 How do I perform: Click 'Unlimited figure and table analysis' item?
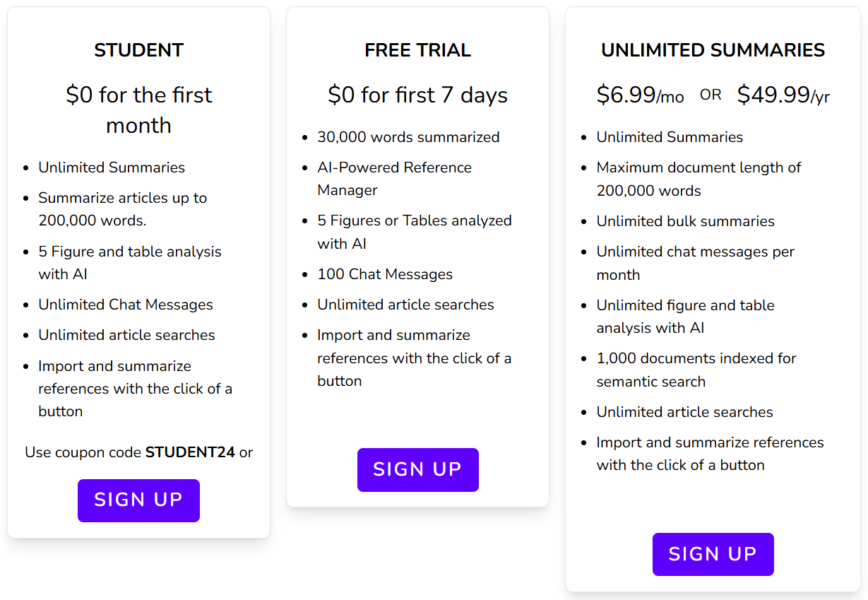pyautogui.click(x=685, y=317)
